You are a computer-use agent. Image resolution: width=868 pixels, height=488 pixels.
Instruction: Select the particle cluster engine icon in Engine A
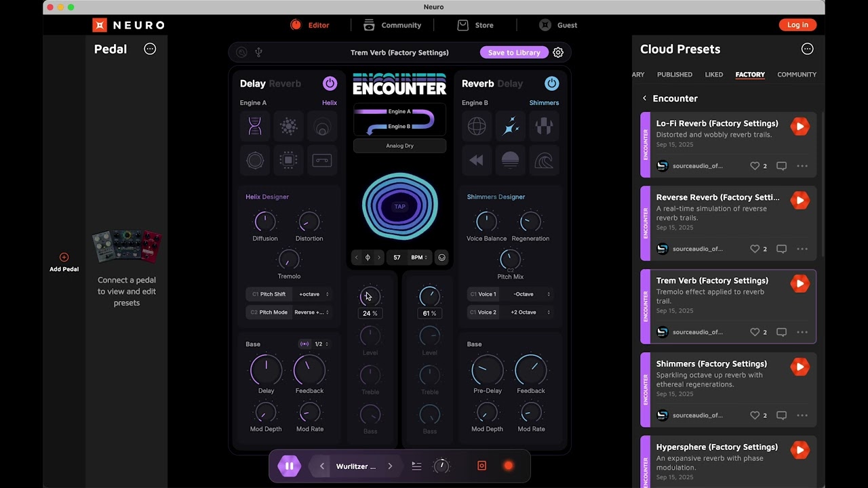pyautogui.click(x=288, y=126)
